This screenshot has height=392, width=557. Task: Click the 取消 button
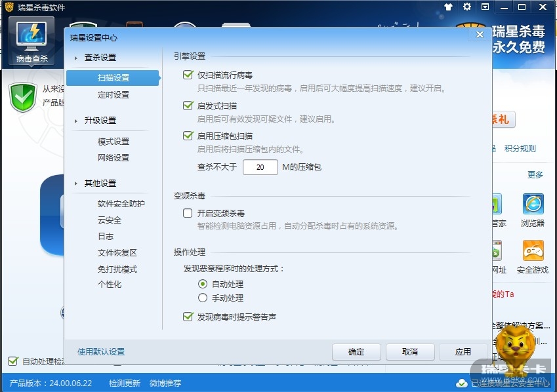coord(410,352)
